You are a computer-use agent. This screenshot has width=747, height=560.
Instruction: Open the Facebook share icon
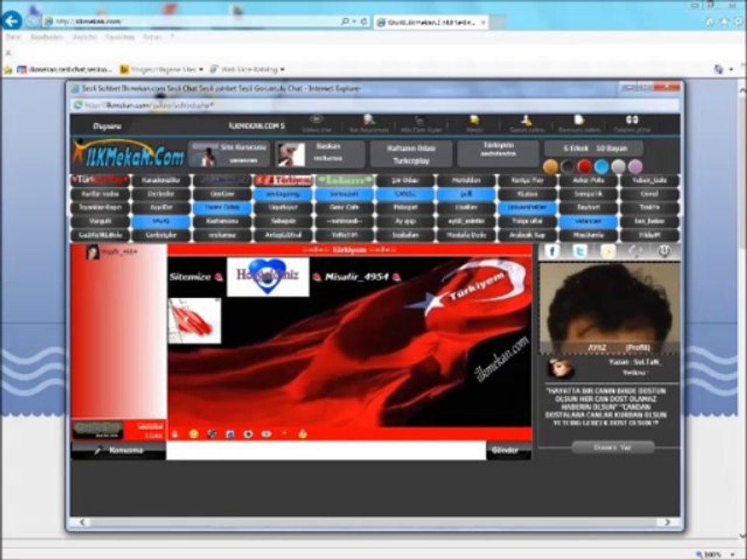click(552, 251)
